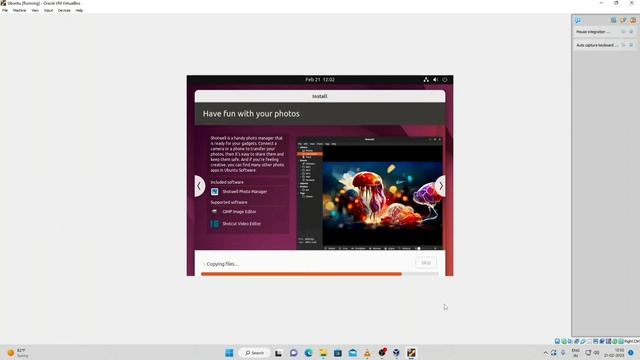Click the Skip button in installer
Viewport: 640px width, 360px height.
pos(426,263)
